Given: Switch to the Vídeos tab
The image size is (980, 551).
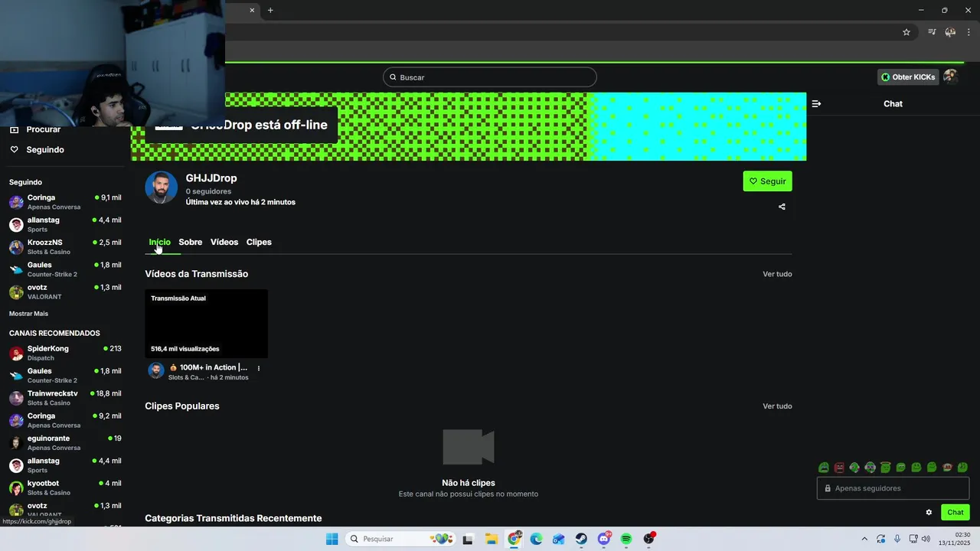Looking at the screenshot, I should click(x=224, y=242).
